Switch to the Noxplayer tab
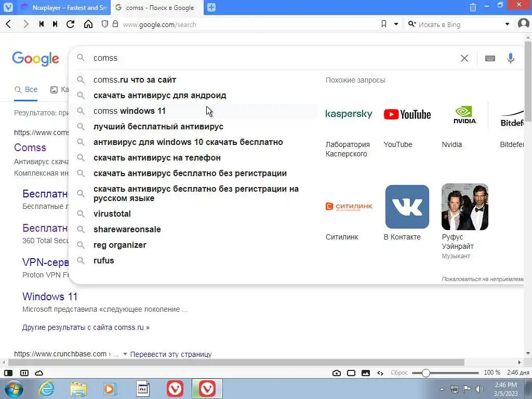This screenshot has width=532, height=399. (x=64, y=7)
